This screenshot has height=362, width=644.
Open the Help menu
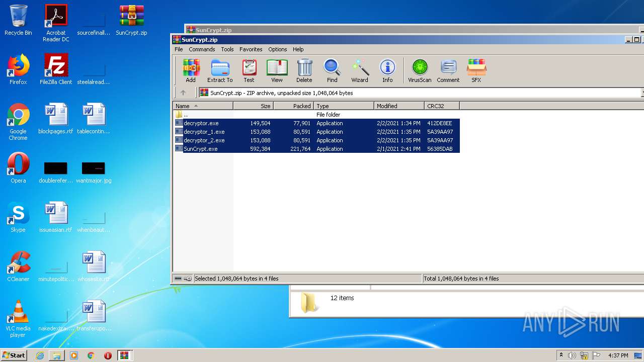pos(298,49)
